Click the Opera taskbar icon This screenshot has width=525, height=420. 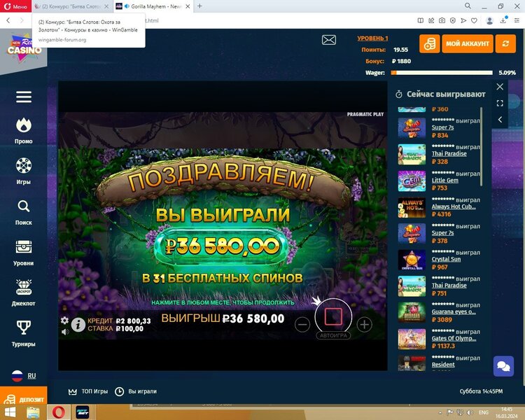(58, 412)
